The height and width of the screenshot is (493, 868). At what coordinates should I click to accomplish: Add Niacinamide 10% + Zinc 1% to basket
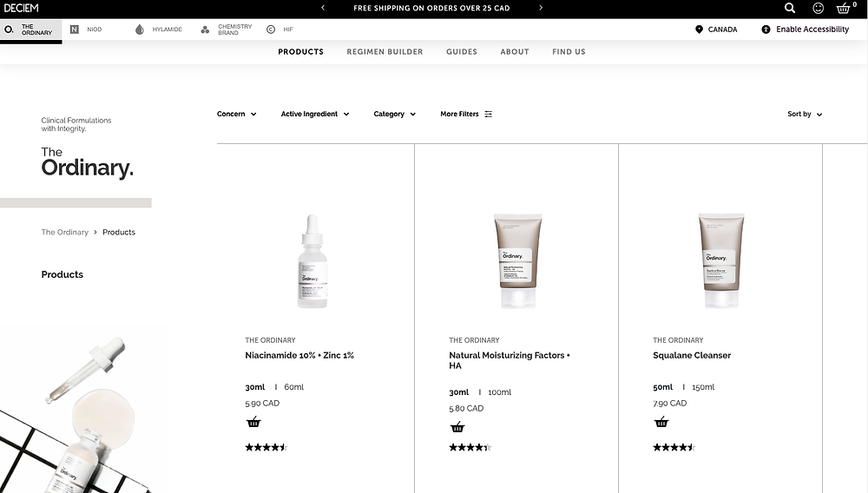(253, 422)
